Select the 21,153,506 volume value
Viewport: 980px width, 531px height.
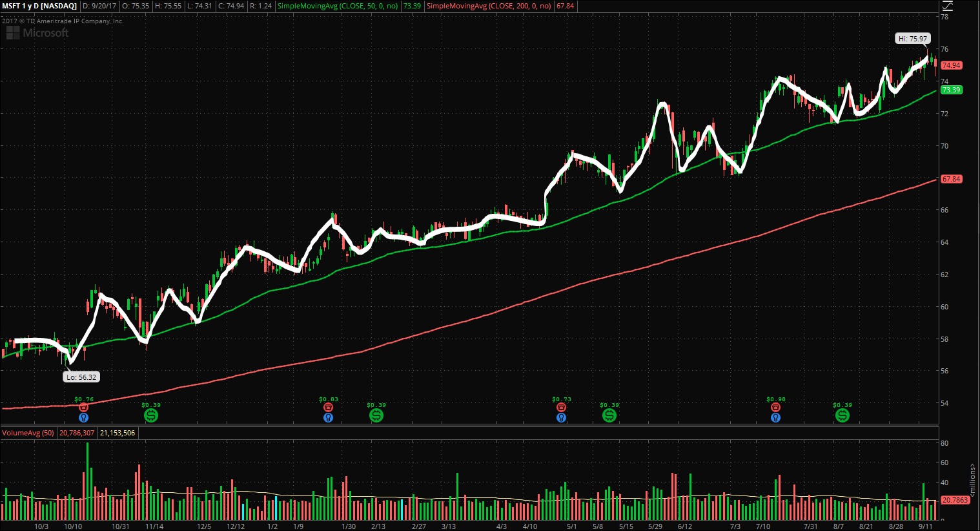click(x=117, y=433)
